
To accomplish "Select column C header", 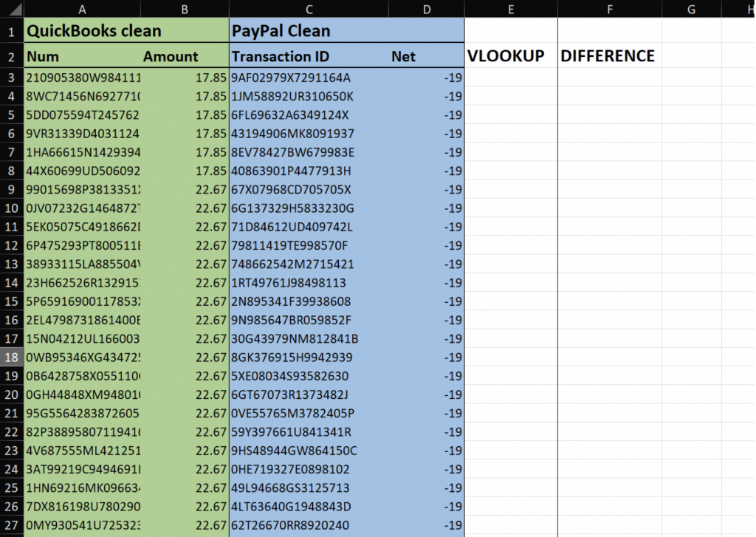I will coord(309,9).
